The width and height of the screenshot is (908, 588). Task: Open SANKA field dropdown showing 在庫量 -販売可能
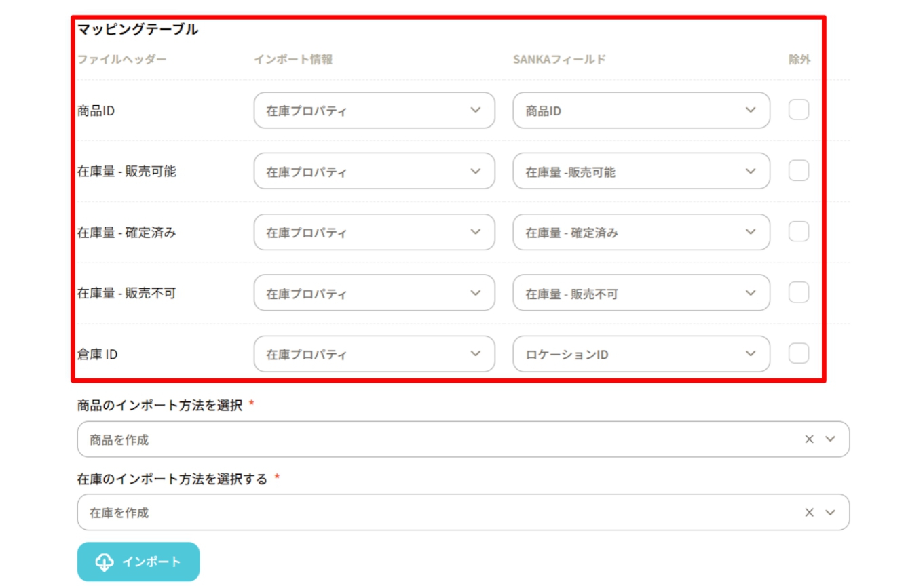tap(641, 172)
